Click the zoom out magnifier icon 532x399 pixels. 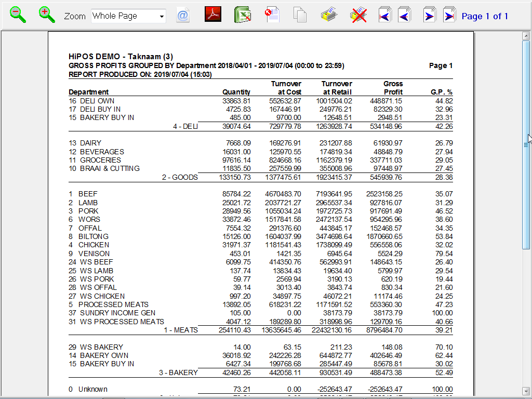(x=18, y=15)
